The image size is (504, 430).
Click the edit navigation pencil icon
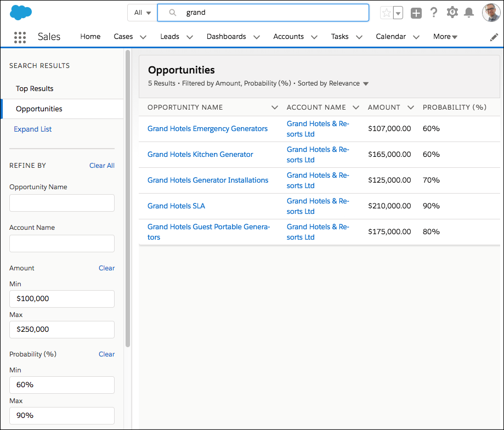tap(494, 37)
